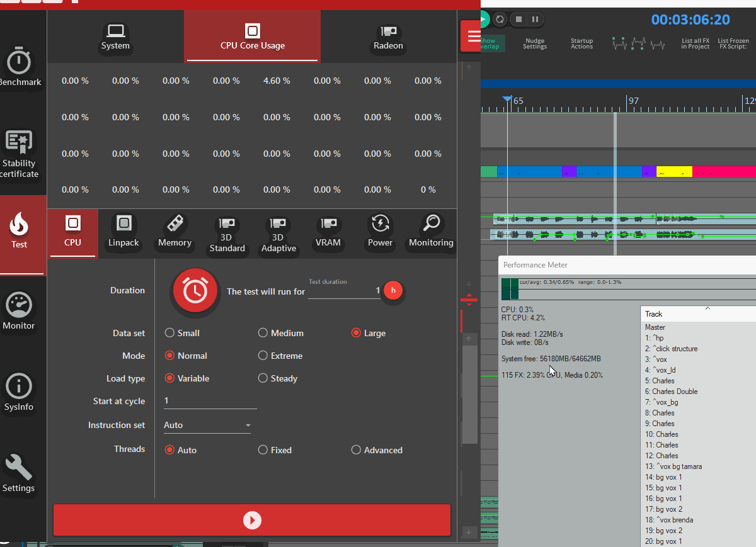Switch to the System tab
756x547 pixels.
click(115, 37)
